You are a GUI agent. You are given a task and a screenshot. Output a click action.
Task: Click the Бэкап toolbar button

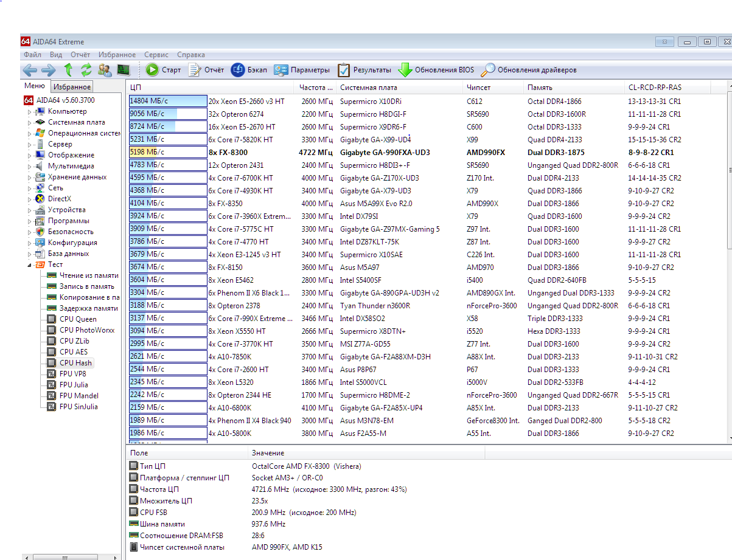click(249, 70)
